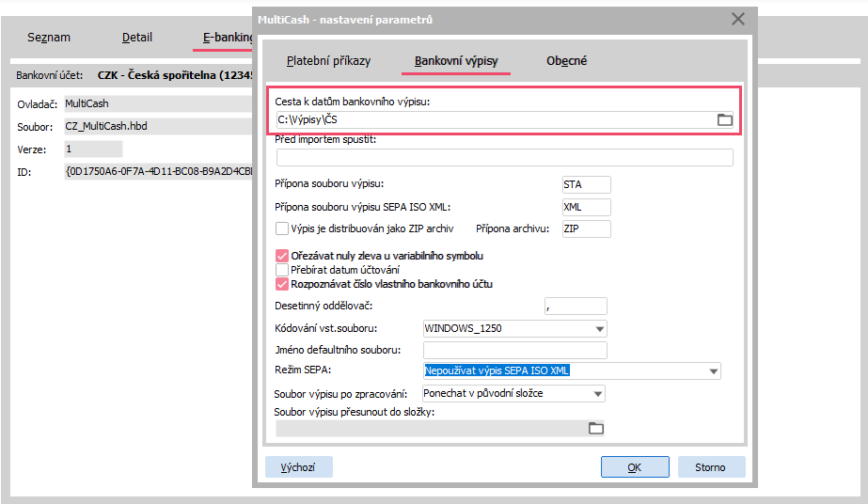Image resolution: width=868 pixels, height=504 pixels.
Task: Select 'E-banking' tab in background window
Action: (x=227, y=38)
